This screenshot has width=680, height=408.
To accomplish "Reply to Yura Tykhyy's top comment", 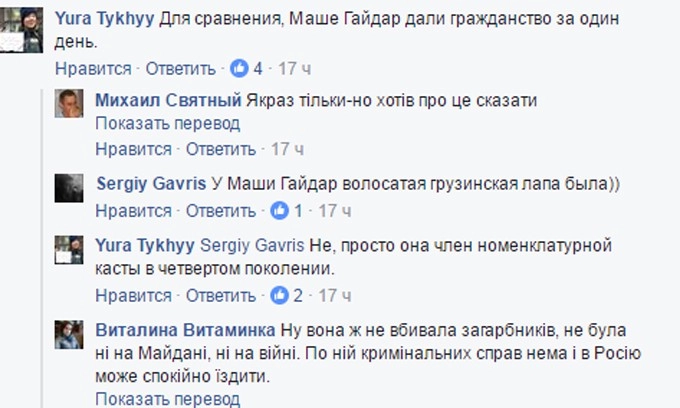I will point(180,69).
